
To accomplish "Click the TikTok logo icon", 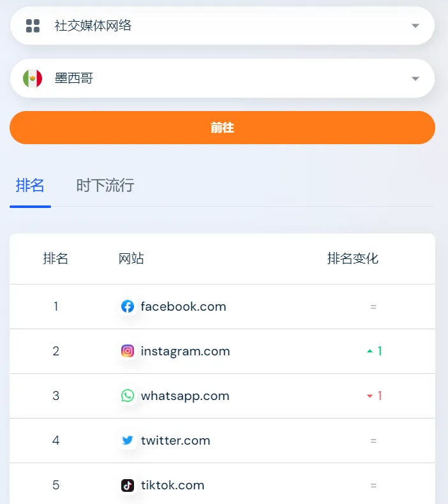I will [x=128, y=485].
